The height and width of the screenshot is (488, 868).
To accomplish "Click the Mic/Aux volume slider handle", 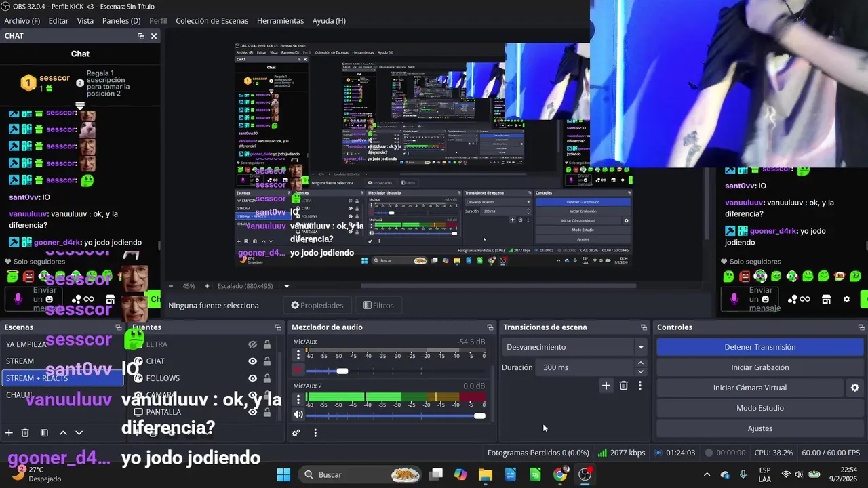I will click(x=342, y=371).
